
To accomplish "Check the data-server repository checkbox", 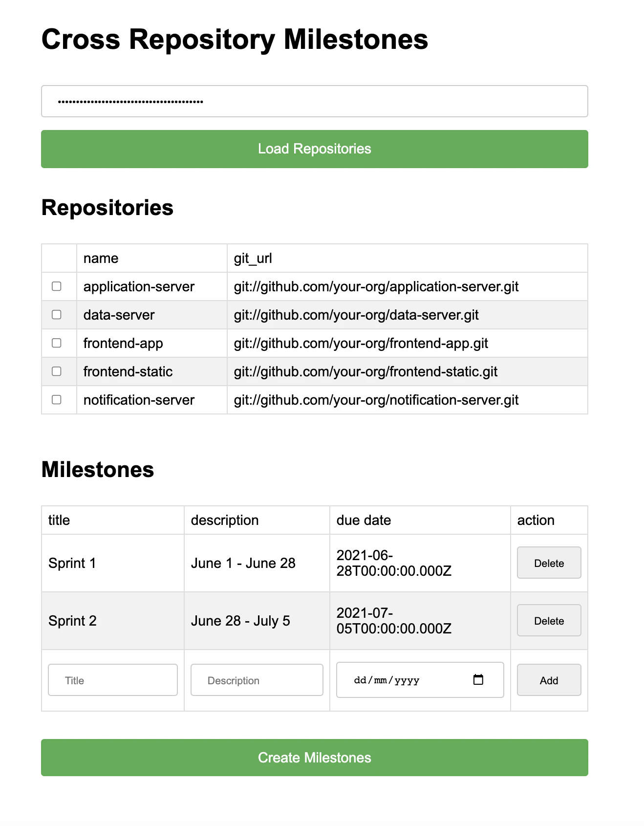I will (x=57, y=314).
